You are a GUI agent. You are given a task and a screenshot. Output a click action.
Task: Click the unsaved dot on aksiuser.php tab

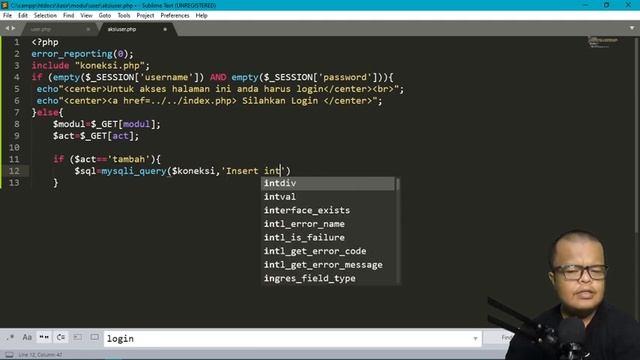(165, 29)
